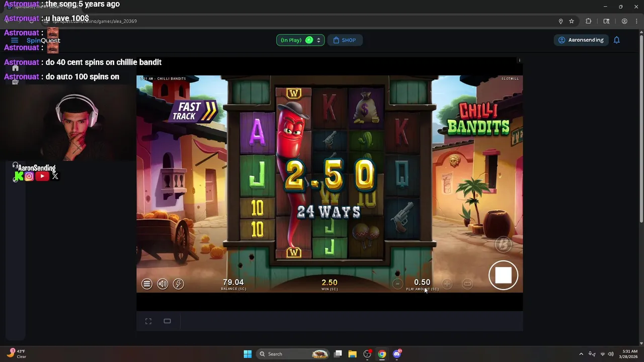Click the Chilli Bandits game logo
The width and height of the screenshot is (644, 362).
tap(478, 119)
